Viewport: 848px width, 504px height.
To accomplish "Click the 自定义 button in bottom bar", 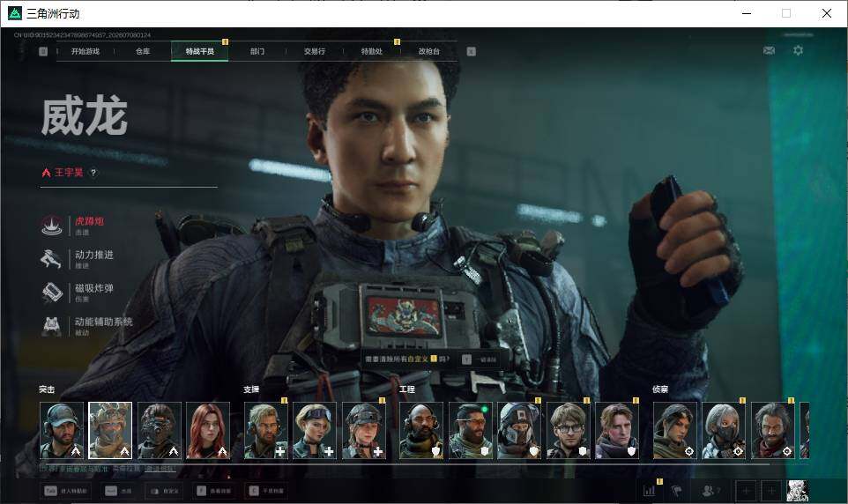I will (163, 491).
